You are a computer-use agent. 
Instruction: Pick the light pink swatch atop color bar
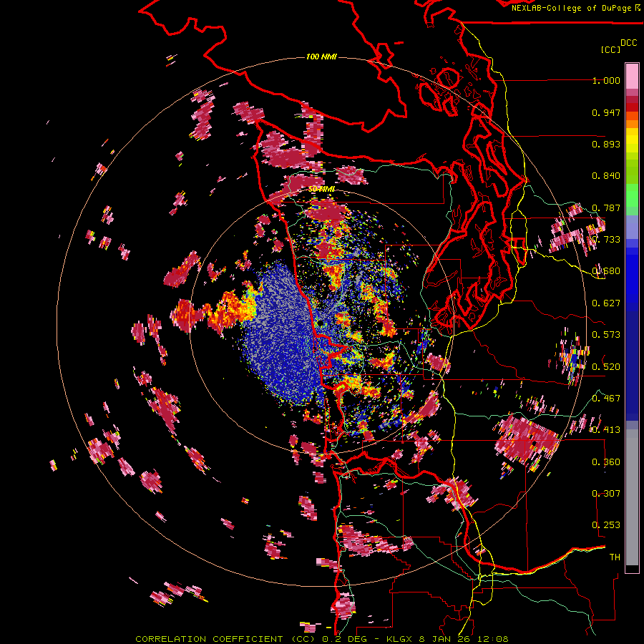tap(632, 77)
